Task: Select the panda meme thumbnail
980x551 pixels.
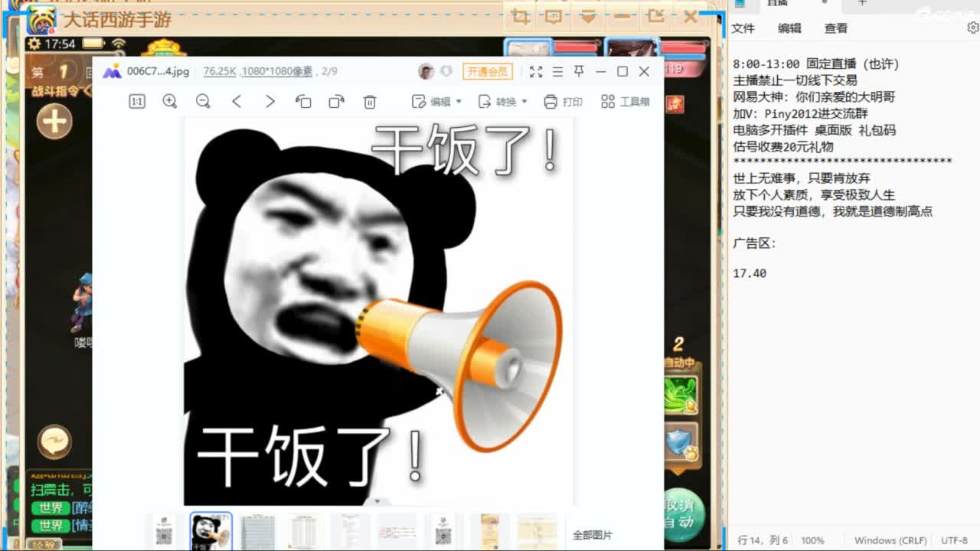Action: point(211,532)
